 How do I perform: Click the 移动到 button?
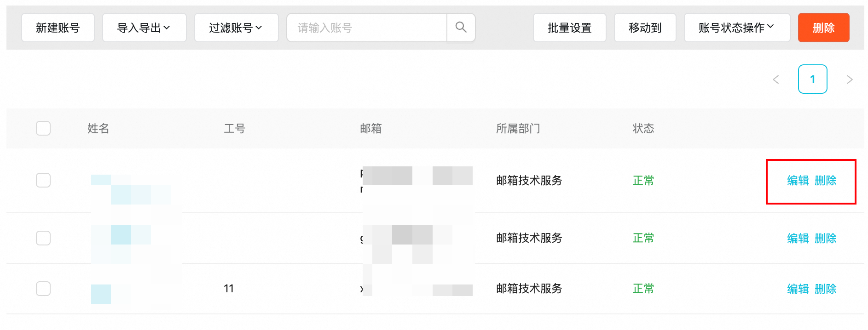click(645, 28)
